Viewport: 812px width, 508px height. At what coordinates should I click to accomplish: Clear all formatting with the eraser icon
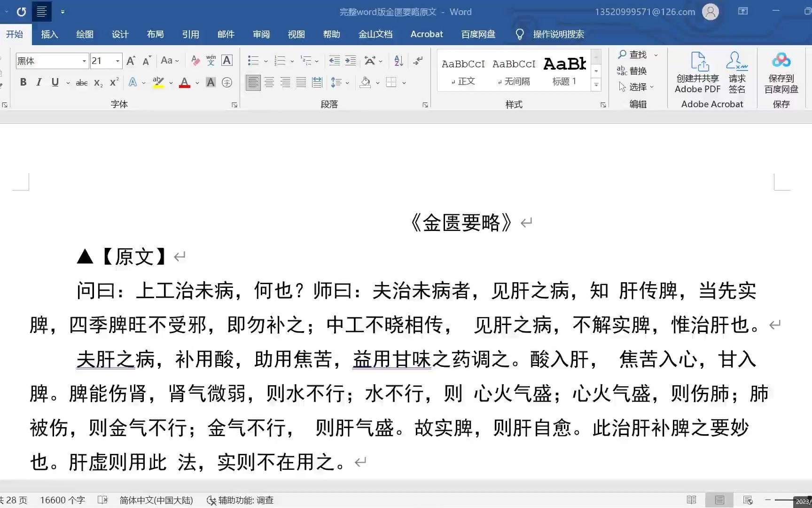pyautogui.click(x=195, y=61)
